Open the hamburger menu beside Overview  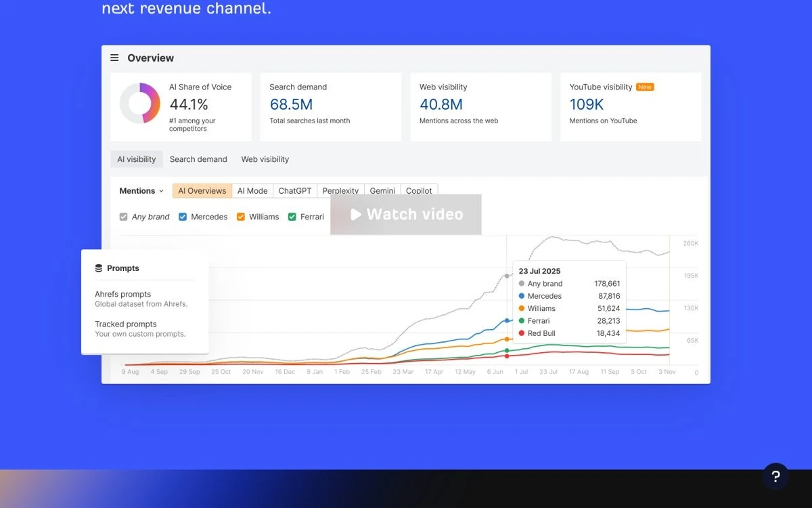click(x=114, y=58)
